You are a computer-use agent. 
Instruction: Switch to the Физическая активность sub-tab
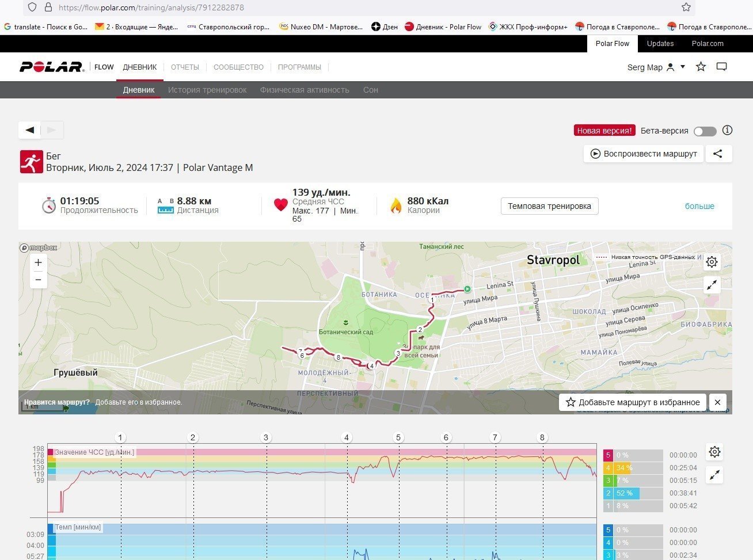pos(305,90)
